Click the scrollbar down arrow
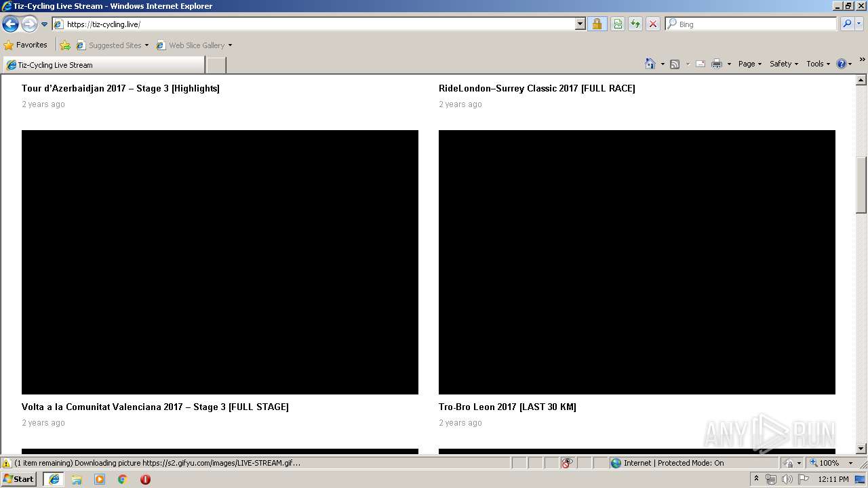868x488 pixels. (861, 448)
